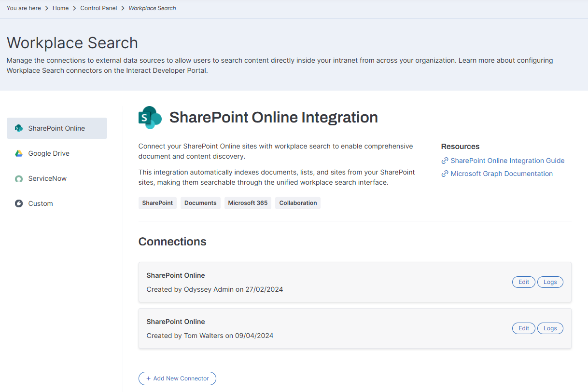Click Workplace Search in the breadcrumb
The height and width of the screenshot is (392, 588).
[152, 8]
